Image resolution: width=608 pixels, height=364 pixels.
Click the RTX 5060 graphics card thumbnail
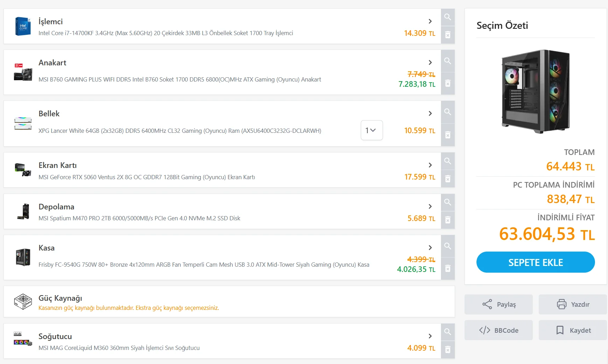click(x=23, y=170)
